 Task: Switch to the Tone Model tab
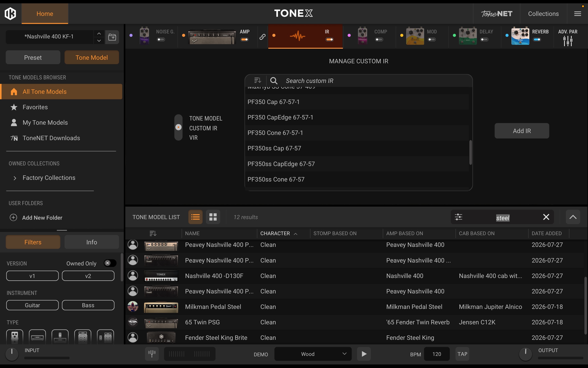click(x=92, y=57)
